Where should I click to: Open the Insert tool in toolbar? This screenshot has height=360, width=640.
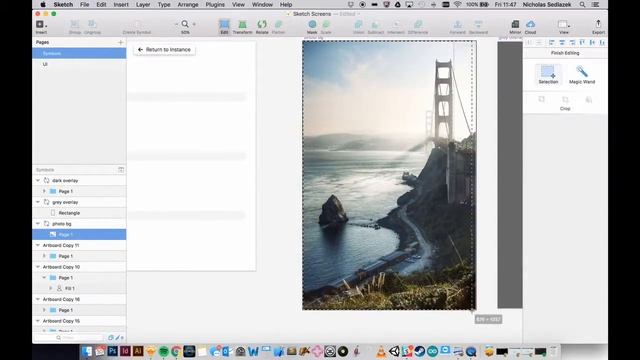[x=41, y=27]
